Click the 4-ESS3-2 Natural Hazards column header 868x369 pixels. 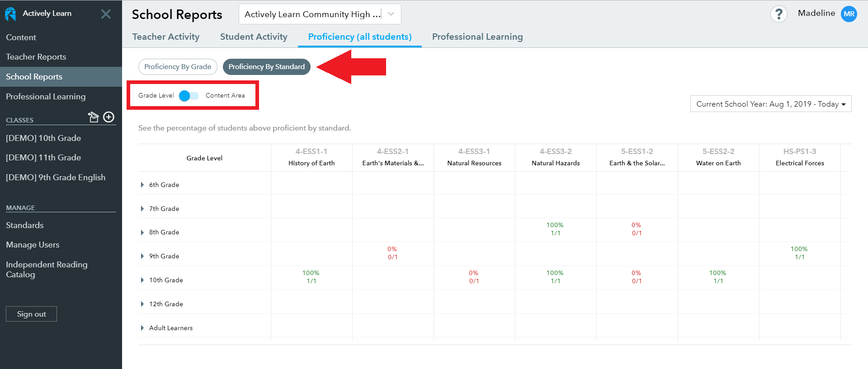pyautogui.click(x=556, y=157)
